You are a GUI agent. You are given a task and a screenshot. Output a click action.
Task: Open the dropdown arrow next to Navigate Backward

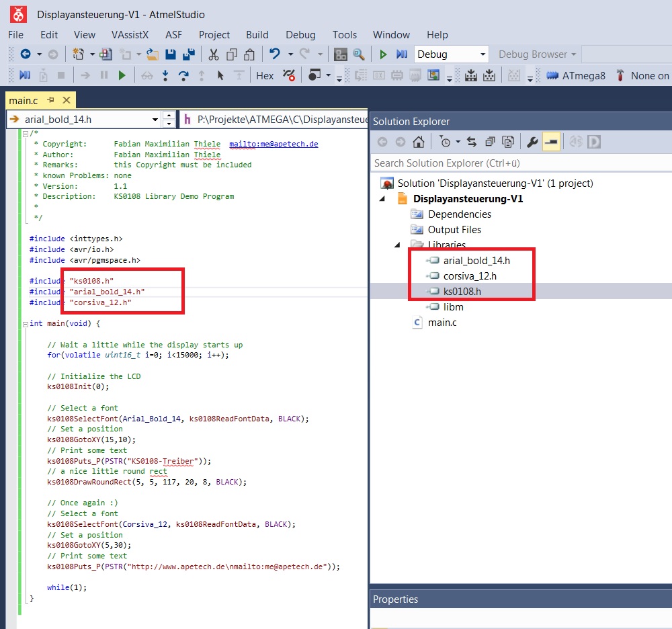[39, 54]
